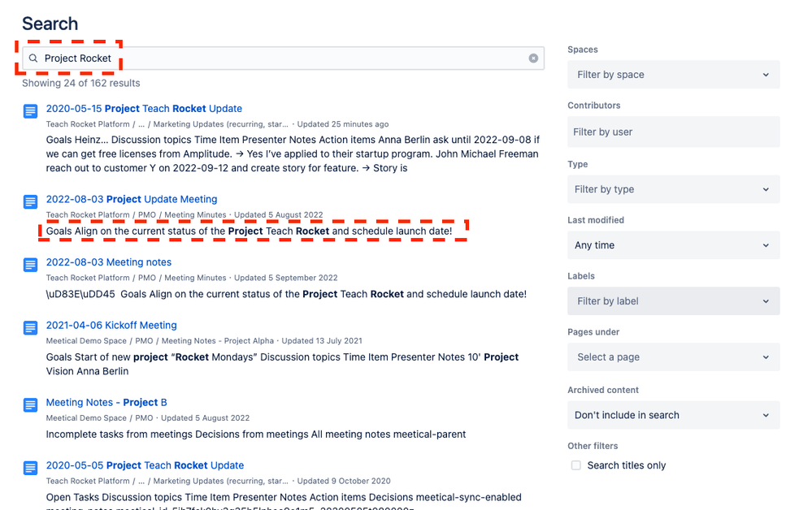Click the page icon beside 2022-08-03 Meeting notes

[x=29, y=265]
